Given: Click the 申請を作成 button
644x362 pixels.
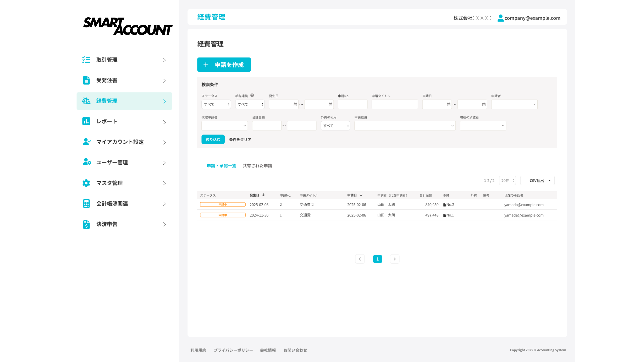Looking at the screenshot, I should (224, 65).
